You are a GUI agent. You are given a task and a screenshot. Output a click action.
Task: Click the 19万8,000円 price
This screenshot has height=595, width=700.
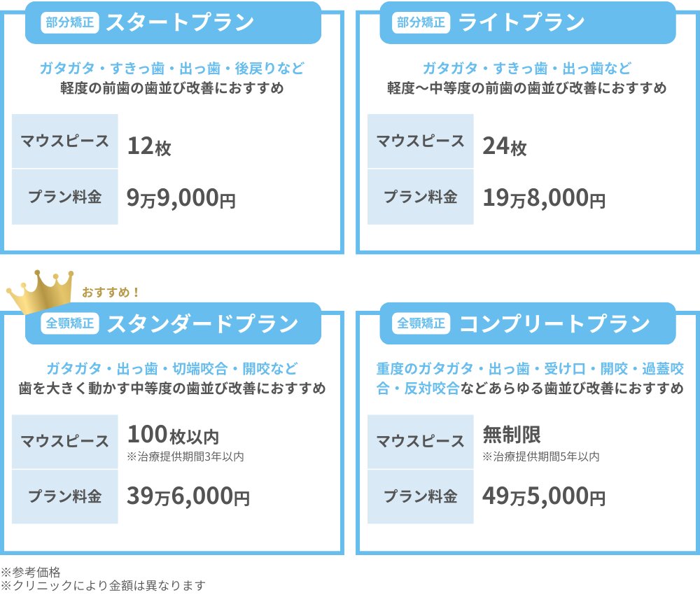coord(543,198)
